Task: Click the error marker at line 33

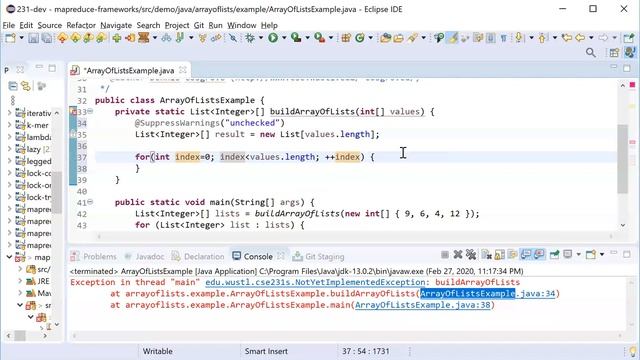Action: [73, 111]
